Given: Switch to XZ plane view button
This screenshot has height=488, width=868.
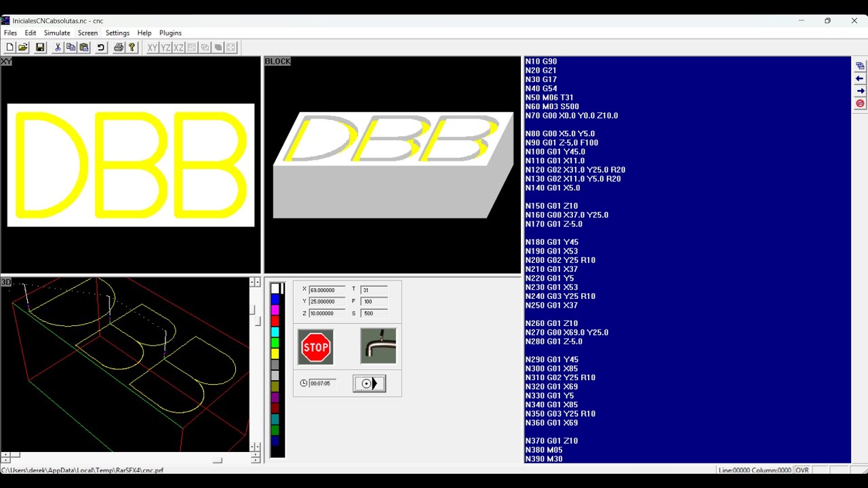Looking at the screenshot, I should (178, 47).
